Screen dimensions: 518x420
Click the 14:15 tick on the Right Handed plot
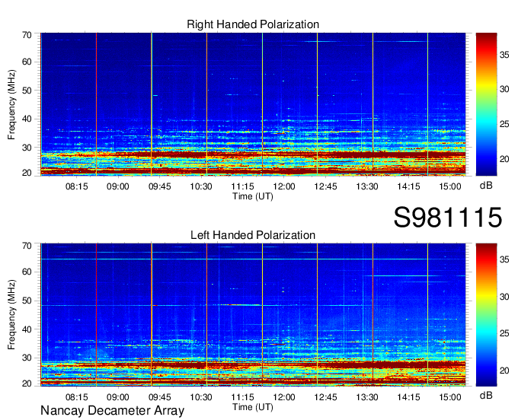408,186
